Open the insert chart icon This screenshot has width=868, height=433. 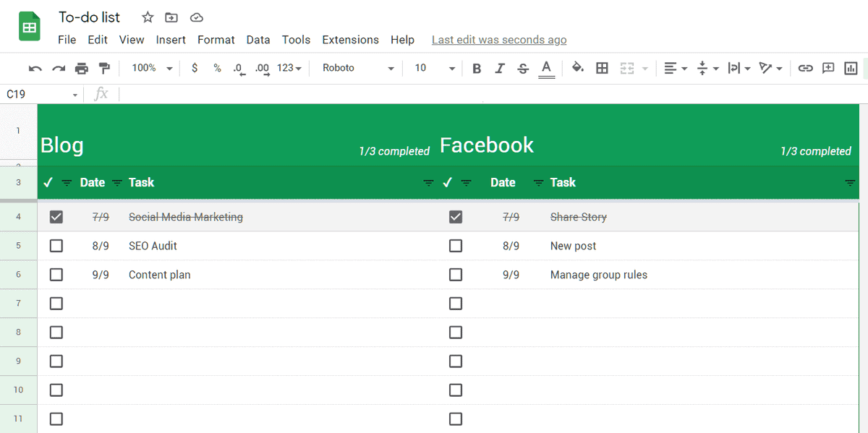pyautogui.click(x=851, y=68)
